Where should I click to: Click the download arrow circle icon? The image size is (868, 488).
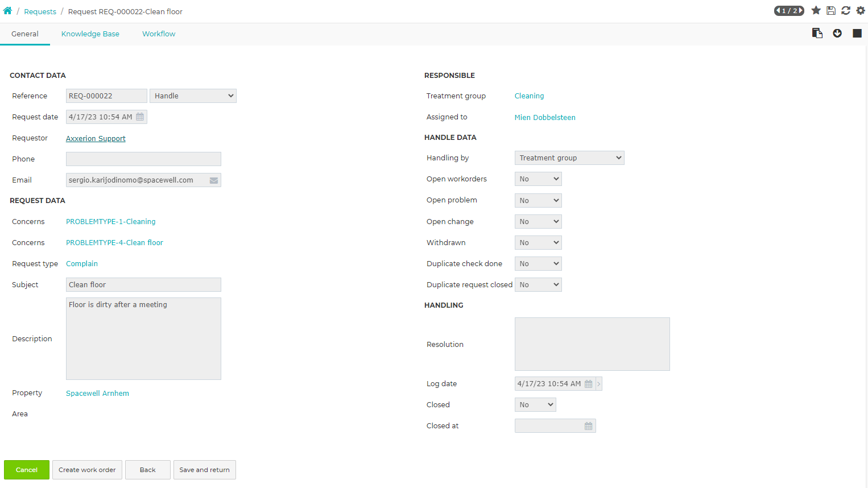pos(837,34)
